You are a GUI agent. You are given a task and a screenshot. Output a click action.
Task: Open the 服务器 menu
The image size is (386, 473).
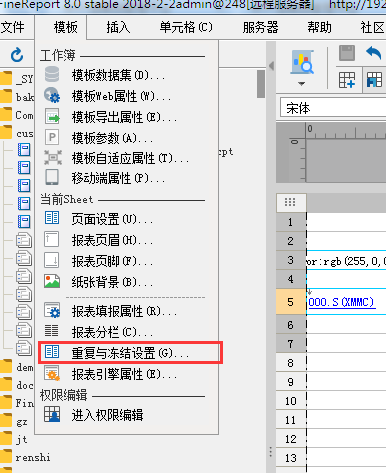260,27
